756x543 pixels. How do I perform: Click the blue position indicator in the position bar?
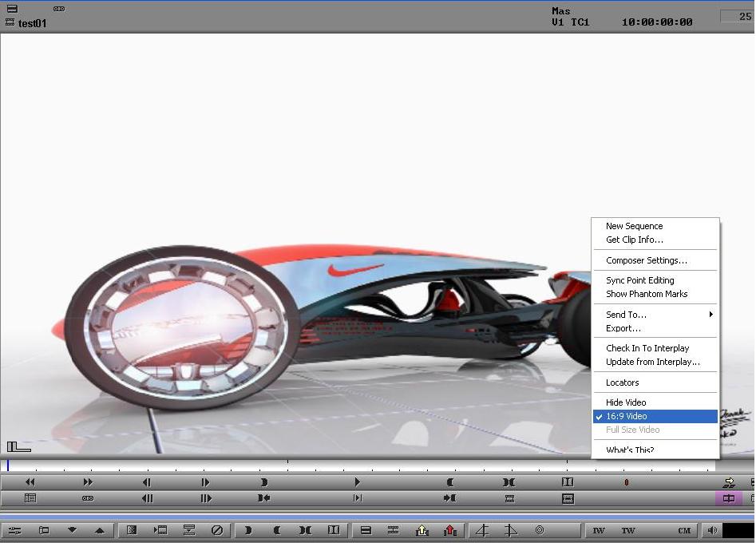[8, 466]
